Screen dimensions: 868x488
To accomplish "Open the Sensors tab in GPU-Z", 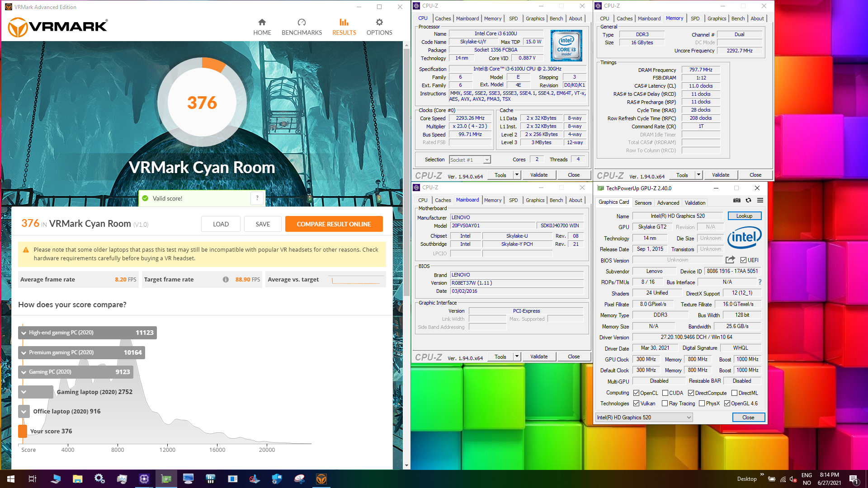I will coord(643,203).
